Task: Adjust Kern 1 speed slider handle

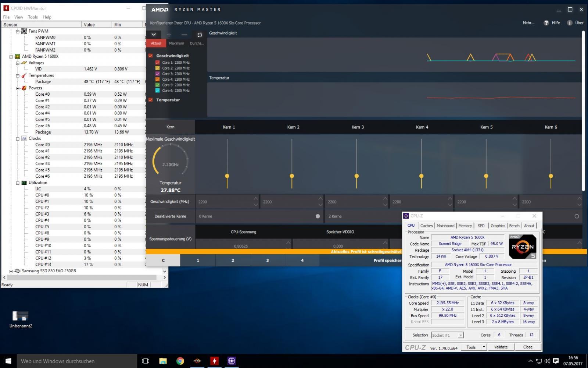Action: pyautogui.click(x=227, y=176)
